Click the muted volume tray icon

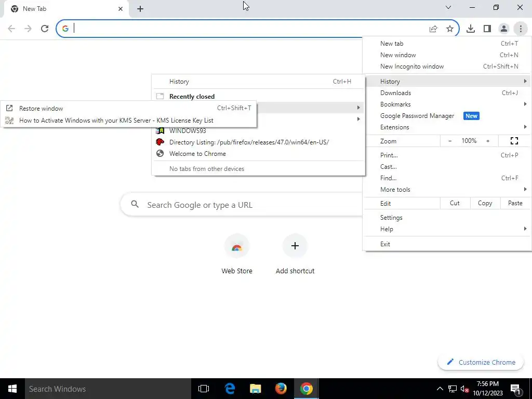click(x=465, y=389)
